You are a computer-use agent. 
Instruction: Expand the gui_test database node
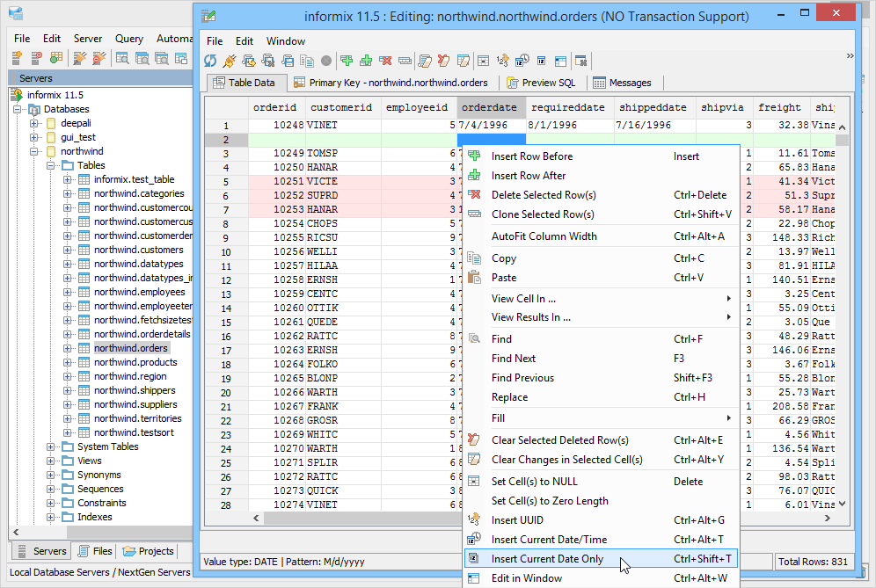coord(34,137)
